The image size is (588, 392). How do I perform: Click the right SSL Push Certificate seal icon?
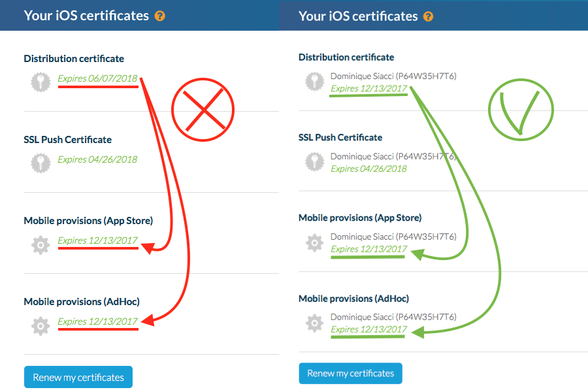[315, 162]
